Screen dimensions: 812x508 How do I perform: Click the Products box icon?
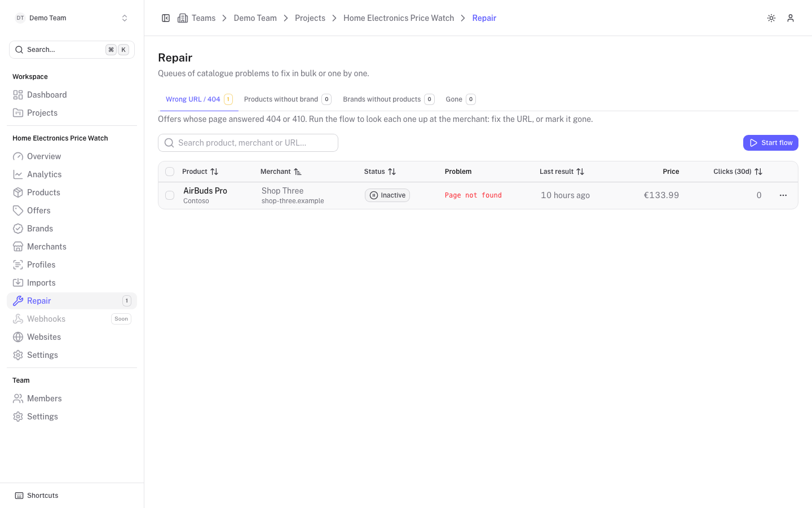tap(18, 192)
